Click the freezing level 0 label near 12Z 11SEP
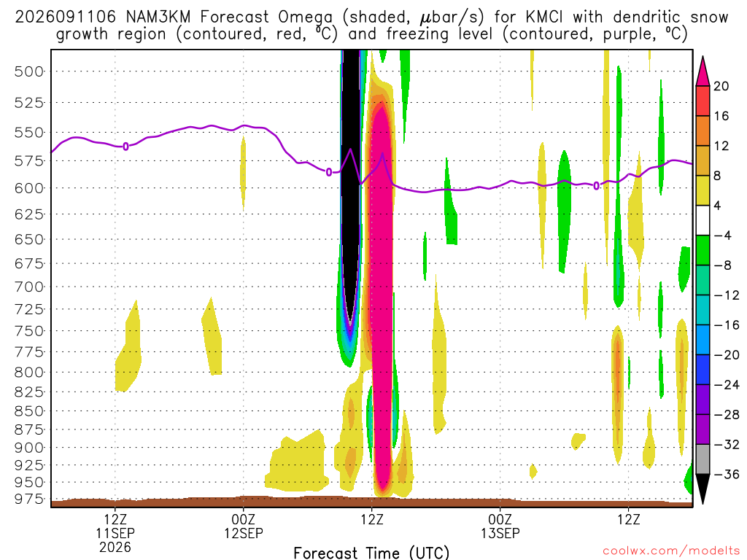This screenshot has height=560, width=747. (x=125, y=146)
